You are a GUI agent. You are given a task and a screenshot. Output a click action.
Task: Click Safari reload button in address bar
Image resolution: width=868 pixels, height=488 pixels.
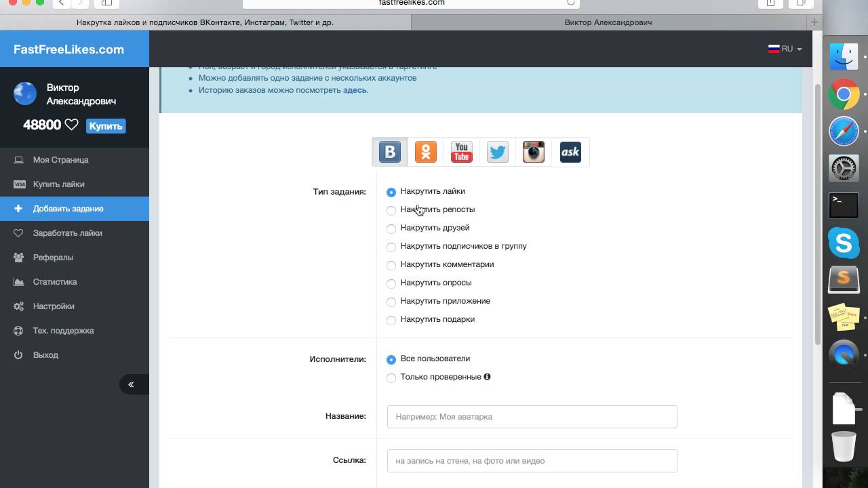(570, 3)
